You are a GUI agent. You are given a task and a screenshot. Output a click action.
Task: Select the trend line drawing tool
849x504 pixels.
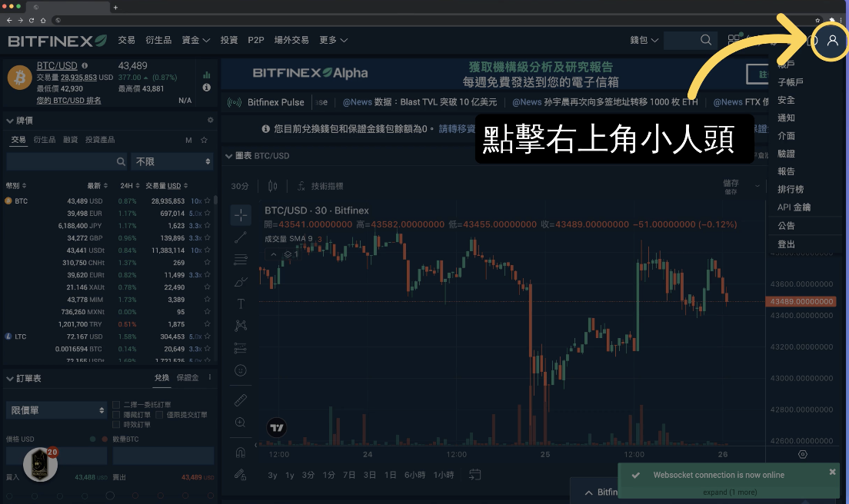point(241,237)
